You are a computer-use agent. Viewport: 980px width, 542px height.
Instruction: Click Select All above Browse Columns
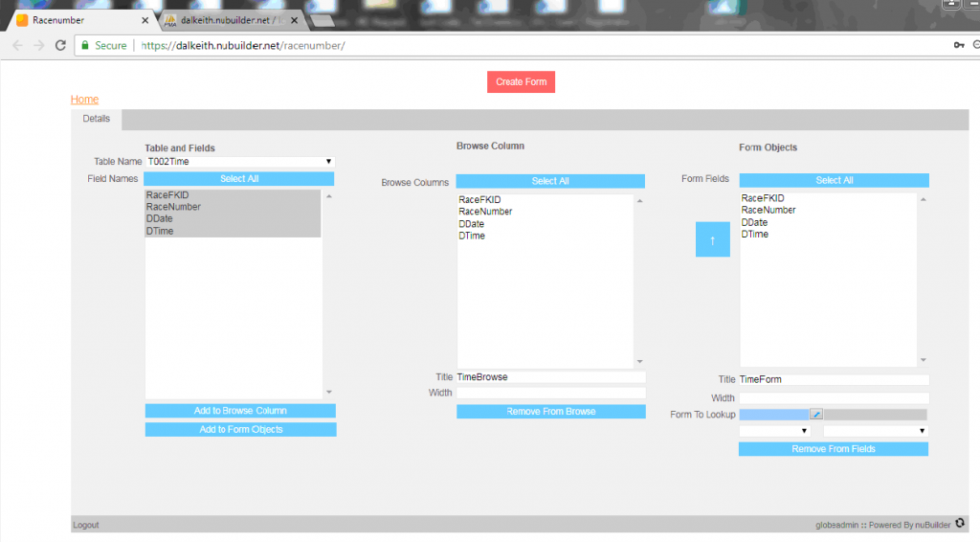pyautogui.click(x=550, y=181)
